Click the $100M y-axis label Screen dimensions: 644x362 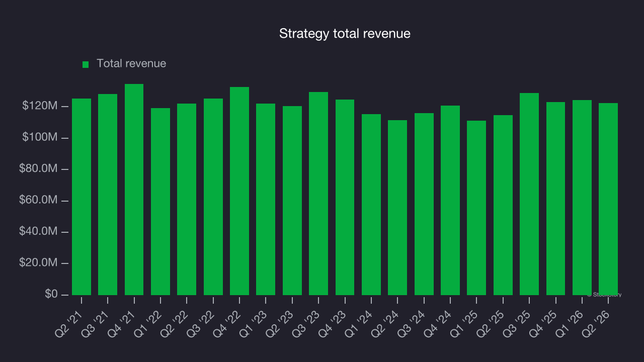pos(40,137)
